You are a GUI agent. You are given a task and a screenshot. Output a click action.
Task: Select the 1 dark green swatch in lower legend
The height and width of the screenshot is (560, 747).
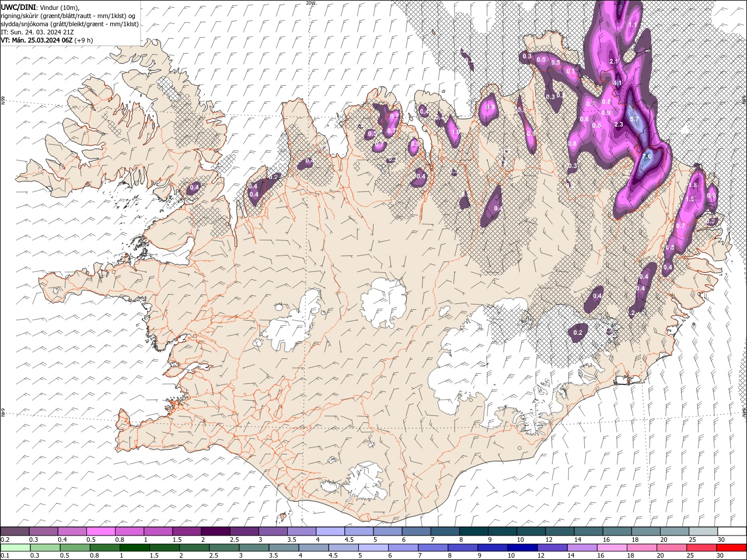(x=134, y=548)
